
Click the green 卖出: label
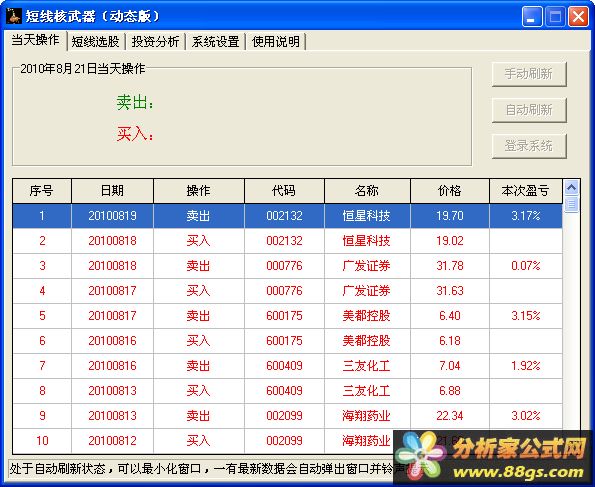tap(135, 102)
